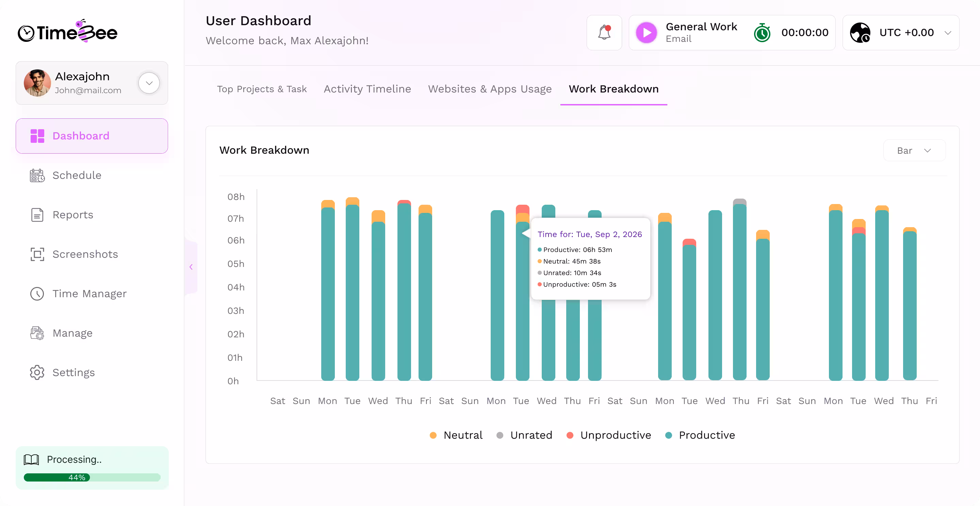
Task: Click the tooltip date Tue, Sep 2, 2026
Action: point(609,234)
